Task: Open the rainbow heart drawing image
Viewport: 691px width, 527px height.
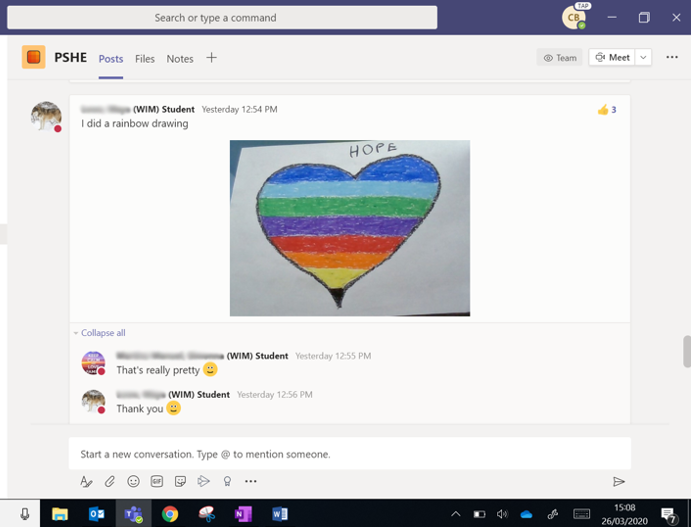Action: 350,228
